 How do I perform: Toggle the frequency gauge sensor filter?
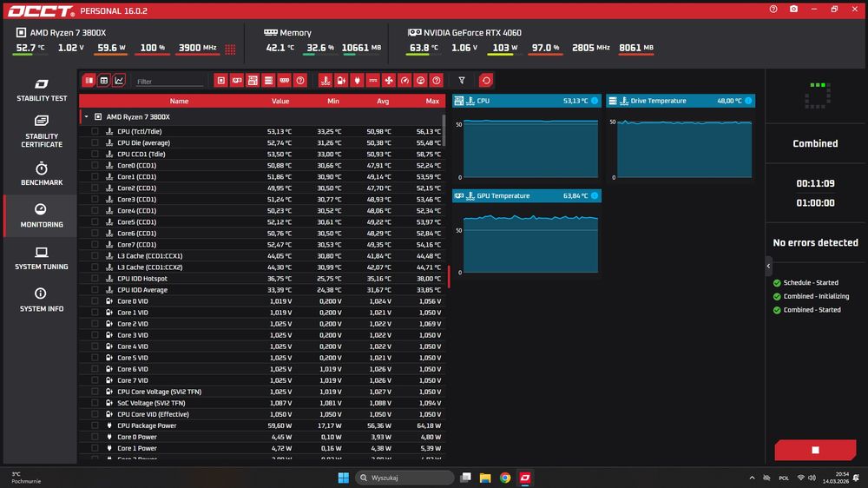[x=404, y=81]
